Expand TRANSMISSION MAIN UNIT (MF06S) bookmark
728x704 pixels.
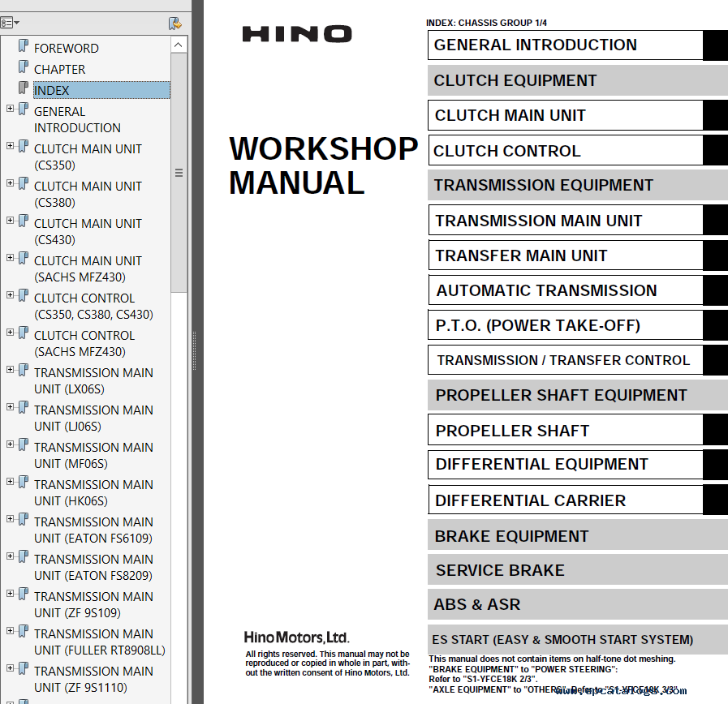[11, 444]
